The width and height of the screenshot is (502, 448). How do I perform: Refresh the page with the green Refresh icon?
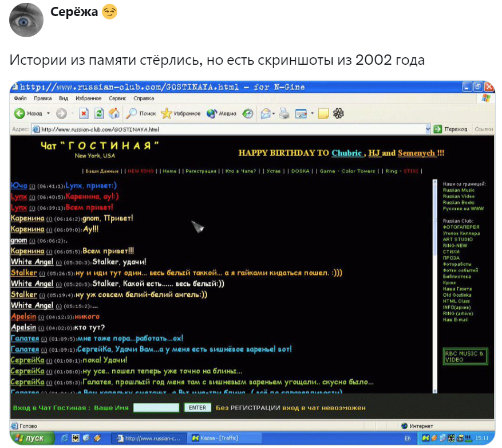98,113
